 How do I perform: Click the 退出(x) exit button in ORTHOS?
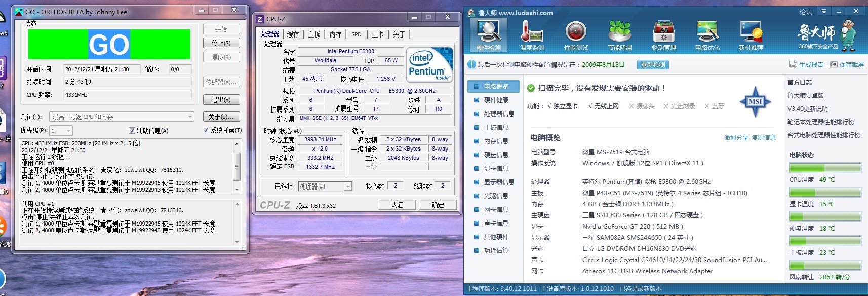pyautogui.click(x=221, y=100)
